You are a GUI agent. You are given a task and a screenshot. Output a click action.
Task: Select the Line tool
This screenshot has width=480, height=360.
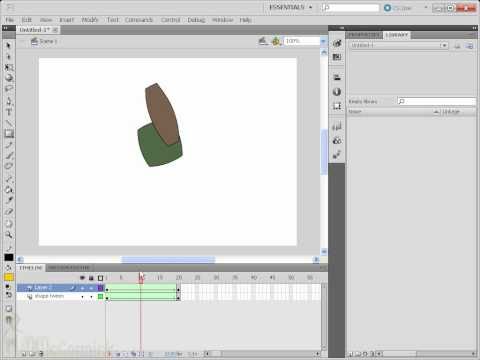(x=9, y=123)
